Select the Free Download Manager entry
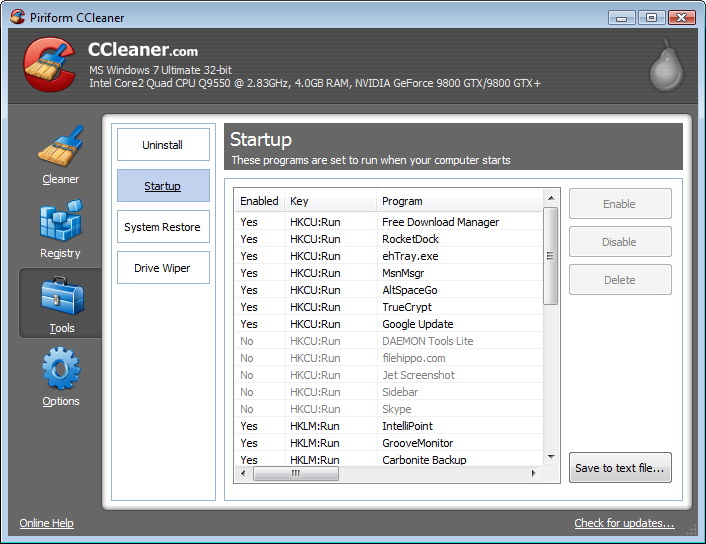Image resolution: width=706 pixels, height=544 pixels. point(440,222)
